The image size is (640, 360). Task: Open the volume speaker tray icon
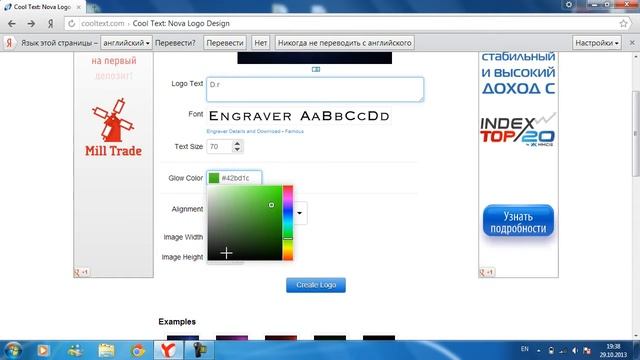575,351
